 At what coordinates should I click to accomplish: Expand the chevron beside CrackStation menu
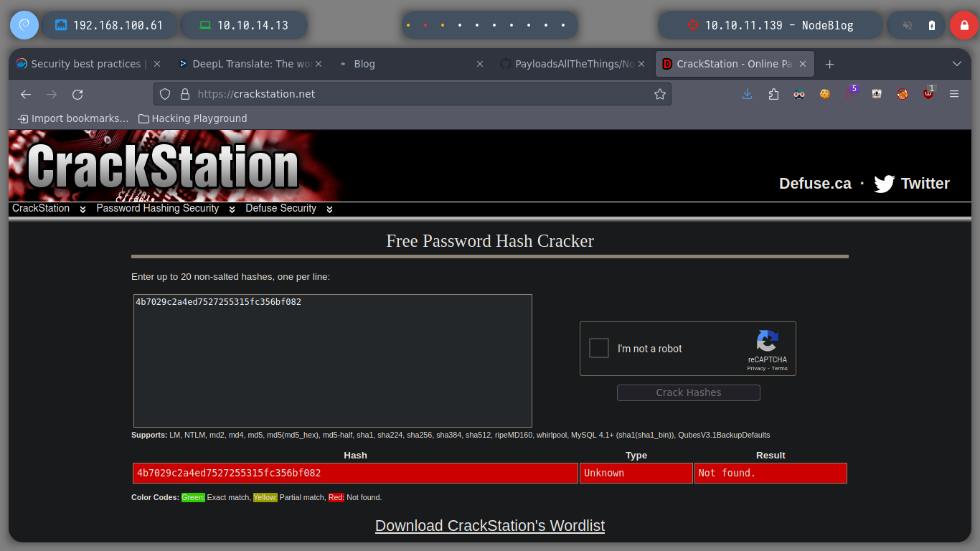[83, 209]
